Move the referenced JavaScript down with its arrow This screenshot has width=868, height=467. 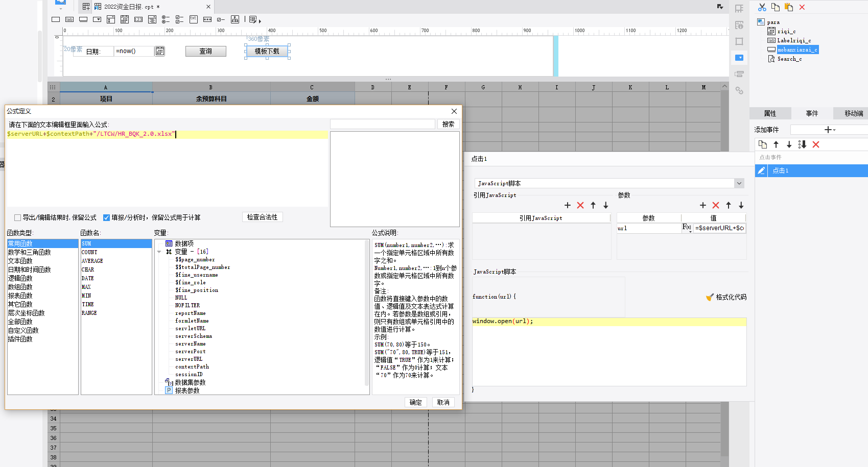pos(606,205)
